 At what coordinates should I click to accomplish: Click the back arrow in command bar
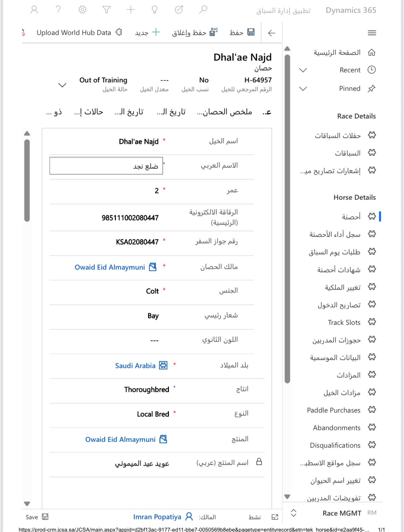point(272,33)
